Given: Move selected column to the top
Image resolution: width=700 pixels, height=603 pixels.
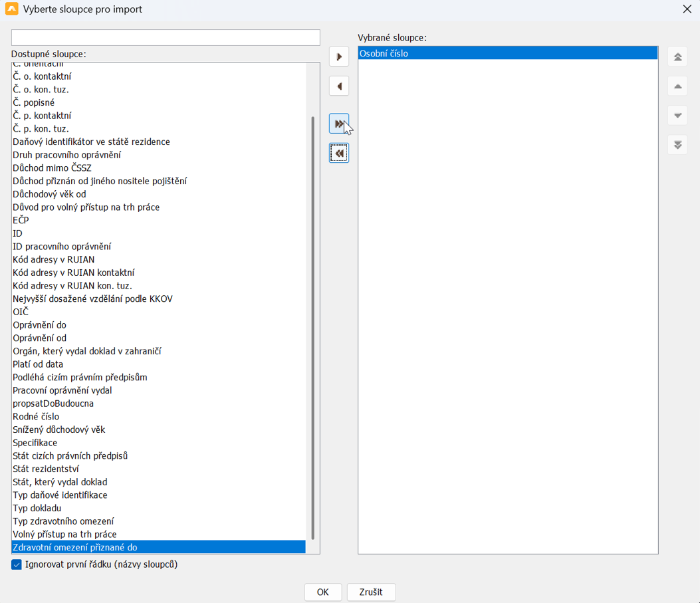Looking at the screenshot, I should pos(677,57).
